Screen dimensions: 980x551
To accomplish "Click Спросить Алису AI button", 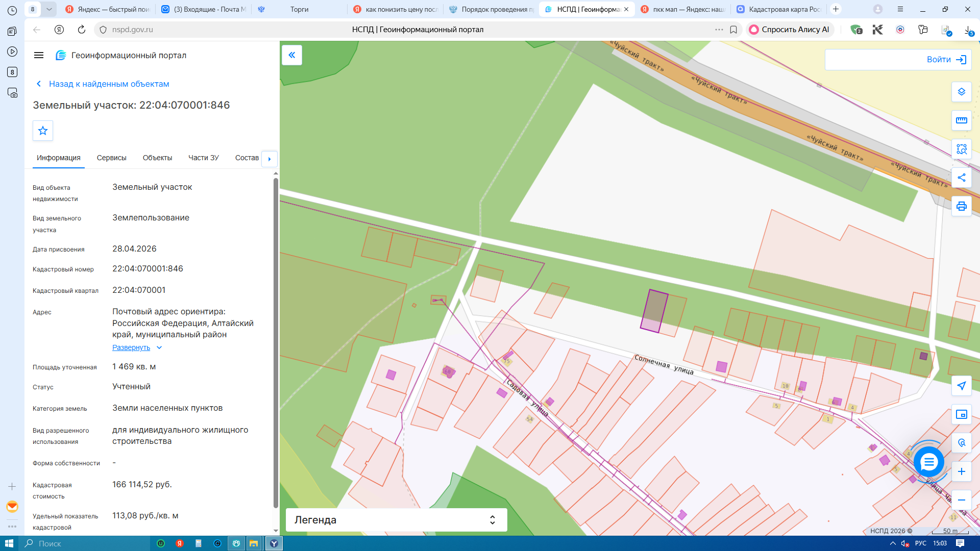I will coord(790,30).
